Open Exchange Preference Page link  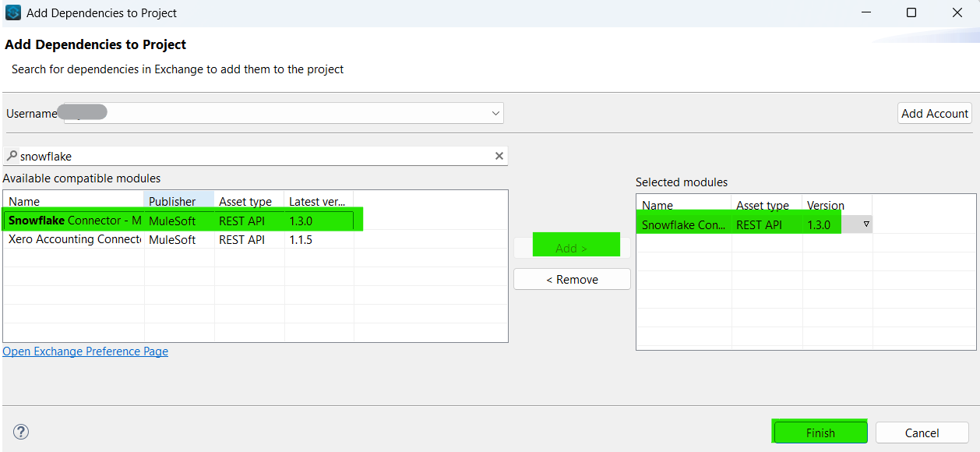coord(86,351)
